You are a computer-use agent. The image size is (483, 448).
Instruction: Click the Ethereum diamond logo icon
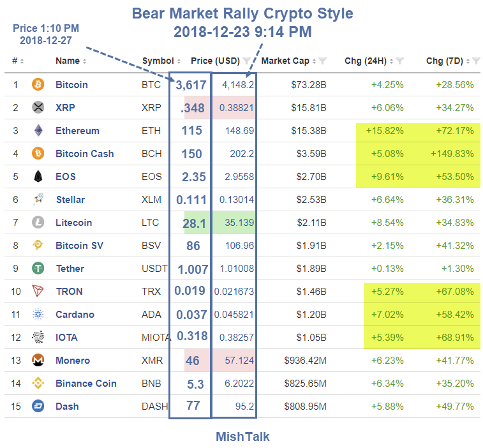pyautogui.click(x=39, y=131)
